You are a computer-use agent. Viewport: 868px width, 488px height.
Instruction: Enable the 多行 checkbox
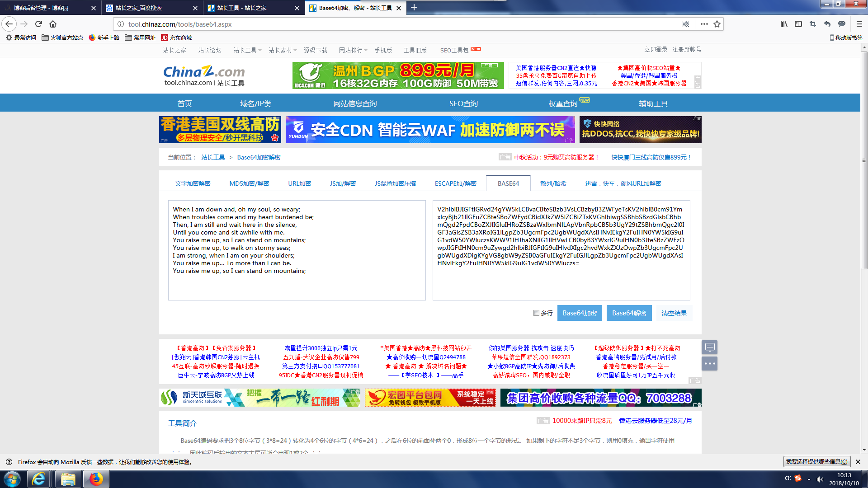click(536, 313)
